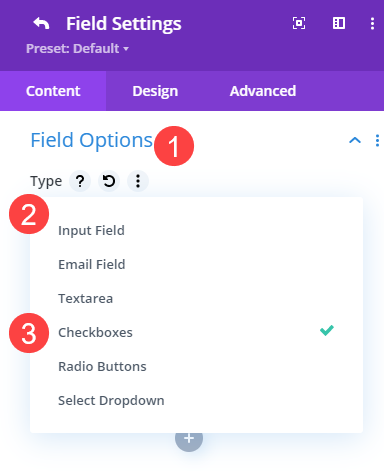
Task: Click the Field Options section title
Action: tap(92, 140)
